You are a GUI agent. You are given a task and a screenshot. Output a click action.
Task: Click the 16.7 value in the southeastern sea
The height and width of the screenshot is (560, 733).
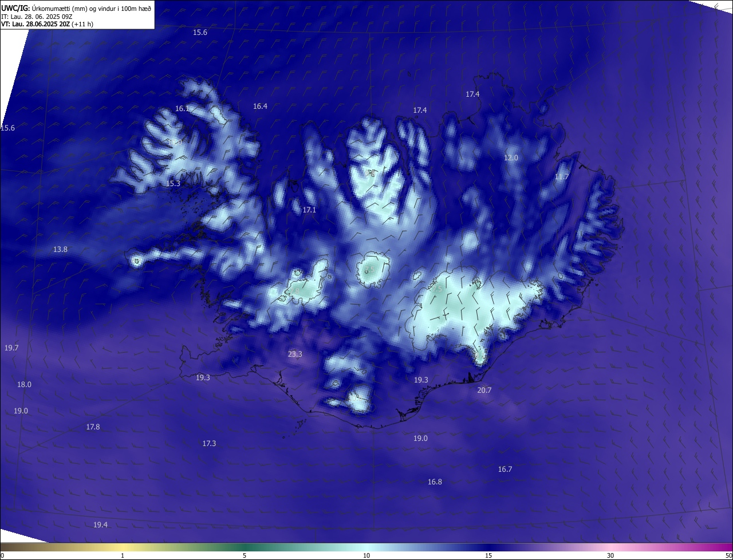(x=505, y=469)
